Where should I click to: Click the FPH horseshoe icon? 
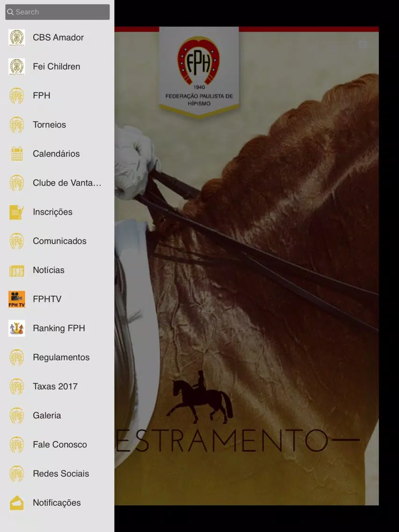click(x=17, y=96)
